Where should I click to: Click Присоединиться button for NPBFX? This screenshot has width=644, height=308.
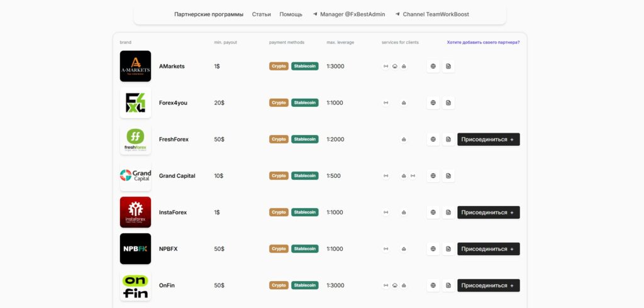click(488, 249)
